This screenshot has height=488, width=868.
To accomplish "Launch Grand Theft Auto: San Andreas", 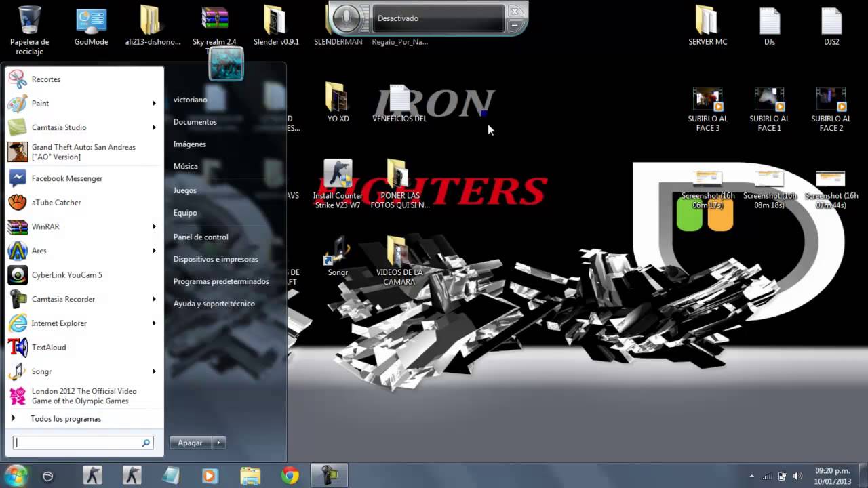I will [x=84, y=152].
